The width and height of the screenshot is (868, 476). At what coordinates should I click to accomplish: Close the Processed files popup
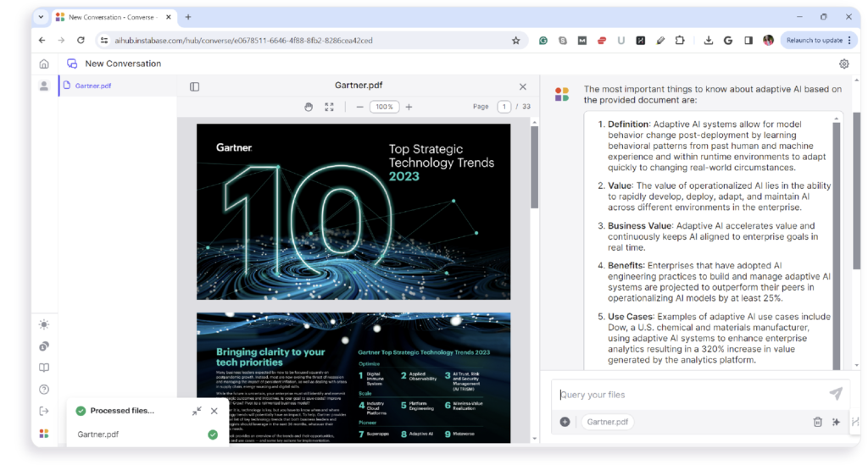click(214, 412)
